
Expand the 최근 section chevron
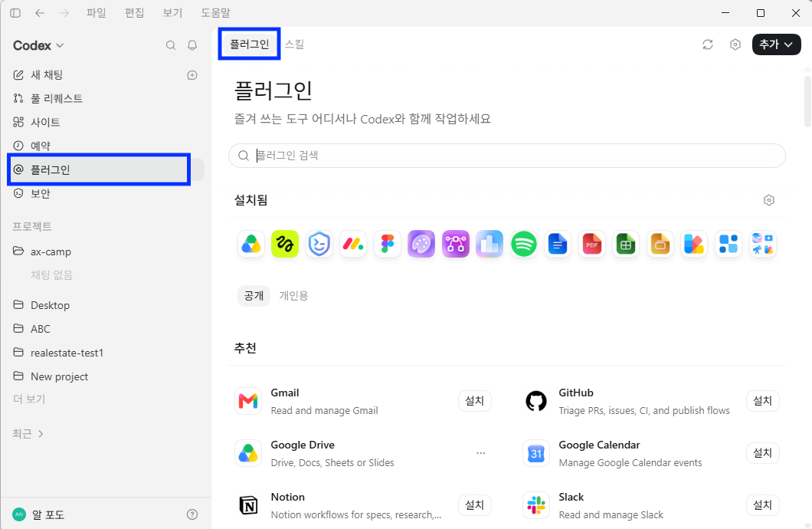41,434
